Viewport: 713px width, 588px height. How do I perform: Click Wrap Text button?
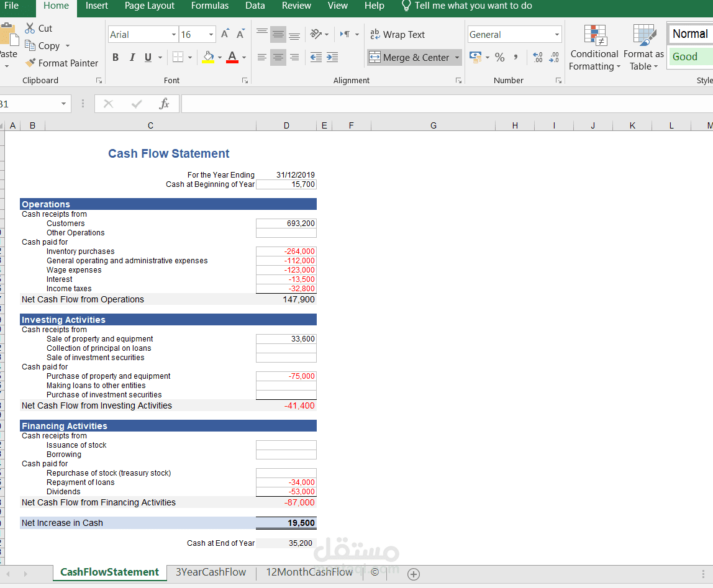(397, 35)
